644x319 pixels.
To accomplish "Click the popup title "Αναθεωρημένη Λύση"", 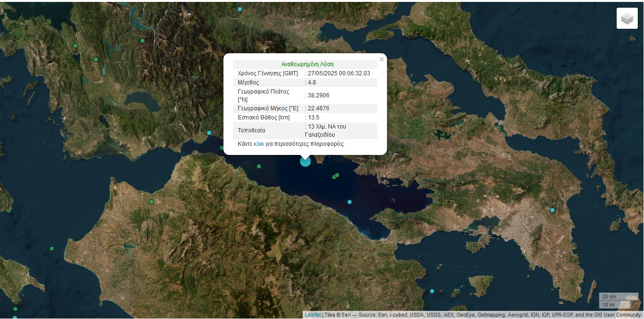I will pos(307,64).
